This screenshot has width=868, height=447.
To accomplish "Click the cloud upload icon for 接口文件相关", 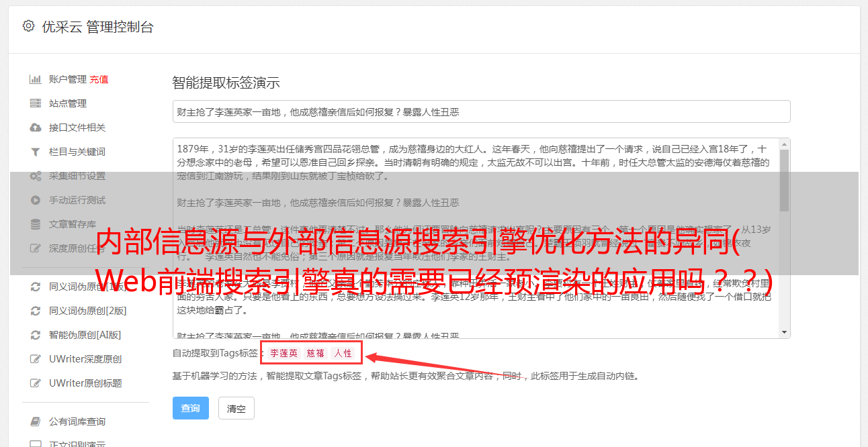I will (x=36, y=128).
